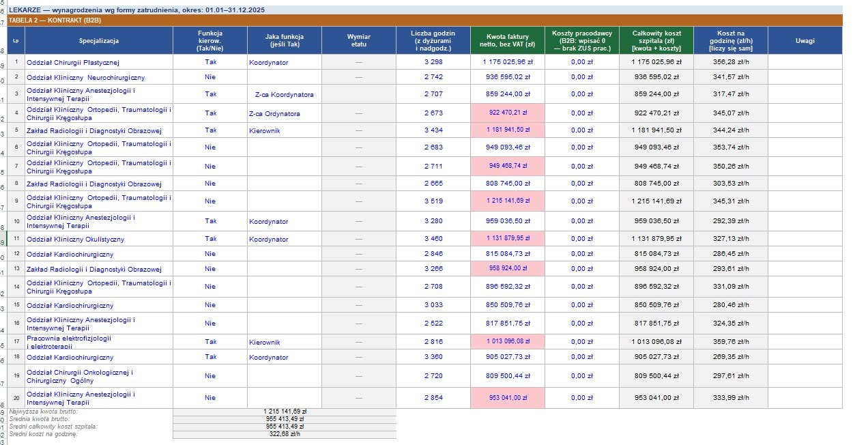Click the hours cell 3 434
This screenshot has height=445, width=868.
(433, 130)
